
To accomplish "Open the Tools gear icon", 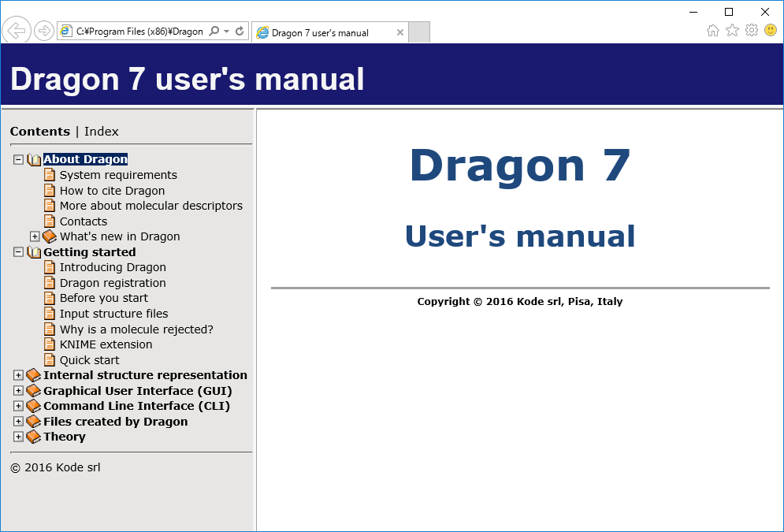I will 752,31.
